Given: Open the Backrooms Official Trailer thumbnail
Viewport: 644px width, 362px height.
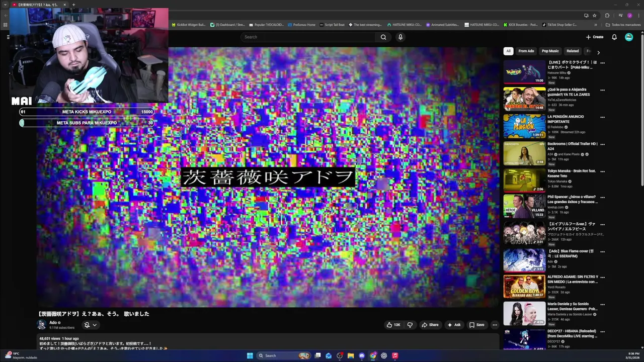Looking at the screenshot, I should [x=524, y=153].
